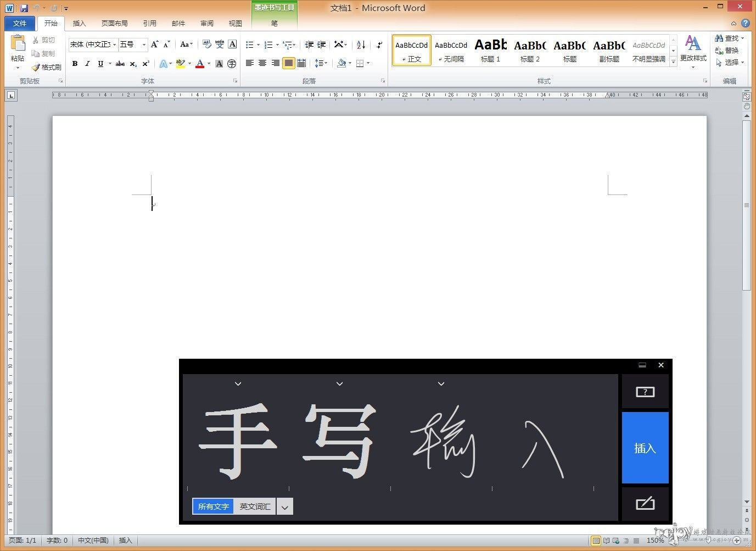Toggle Underline formatting

click(x=100, y=64)
